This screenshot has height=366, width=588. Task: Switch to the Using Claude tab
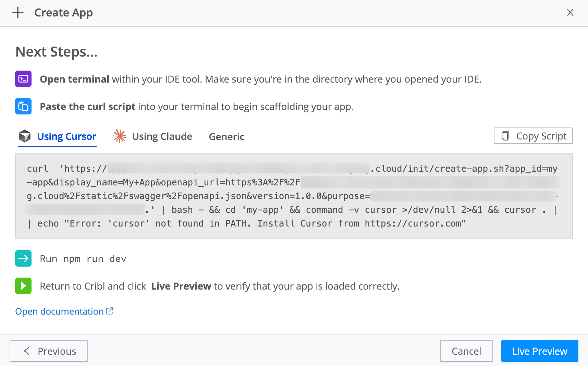(152, 136)
